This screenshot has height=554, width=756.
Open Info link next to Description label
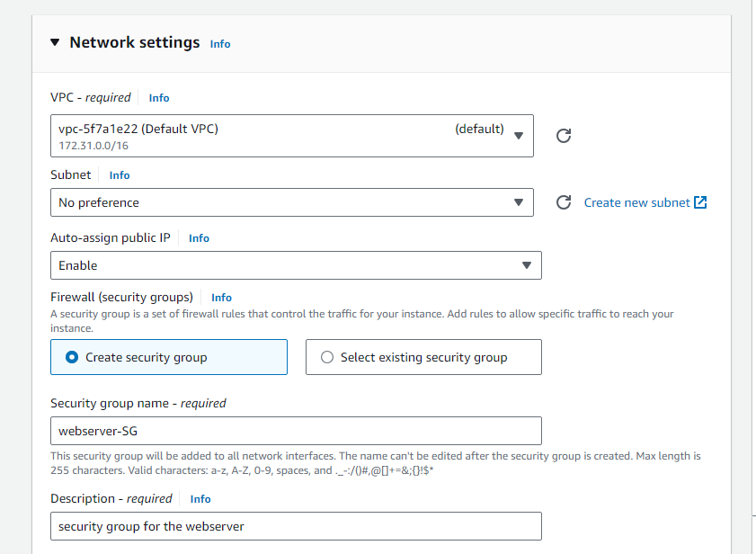click(200, 499)
